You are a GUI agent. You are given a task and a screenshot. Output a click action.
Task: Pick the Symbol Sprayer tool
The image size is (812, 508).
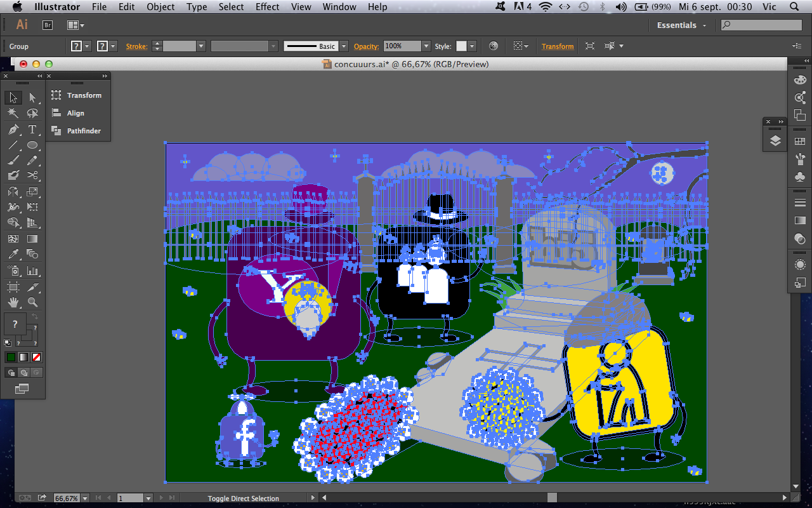[x=13, y=271]
